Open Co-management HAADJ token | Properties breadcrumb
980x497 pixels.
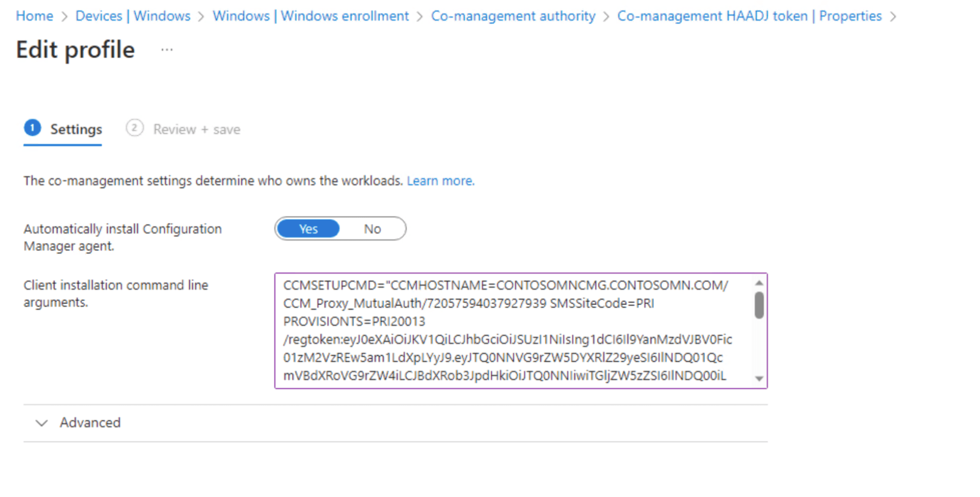tap(749, 16)
